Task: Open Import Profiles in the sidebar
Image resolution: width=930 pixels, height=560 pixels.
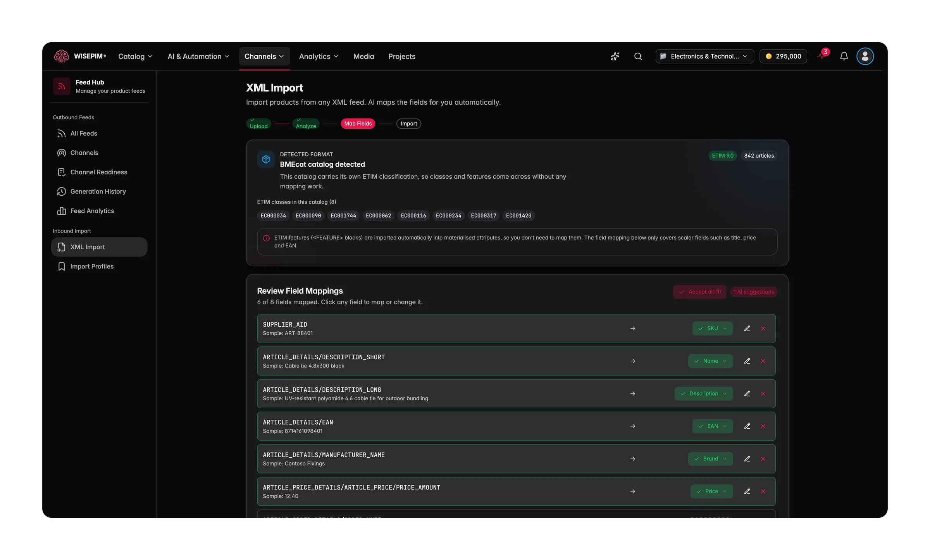Action: click(x=99, y=266)
